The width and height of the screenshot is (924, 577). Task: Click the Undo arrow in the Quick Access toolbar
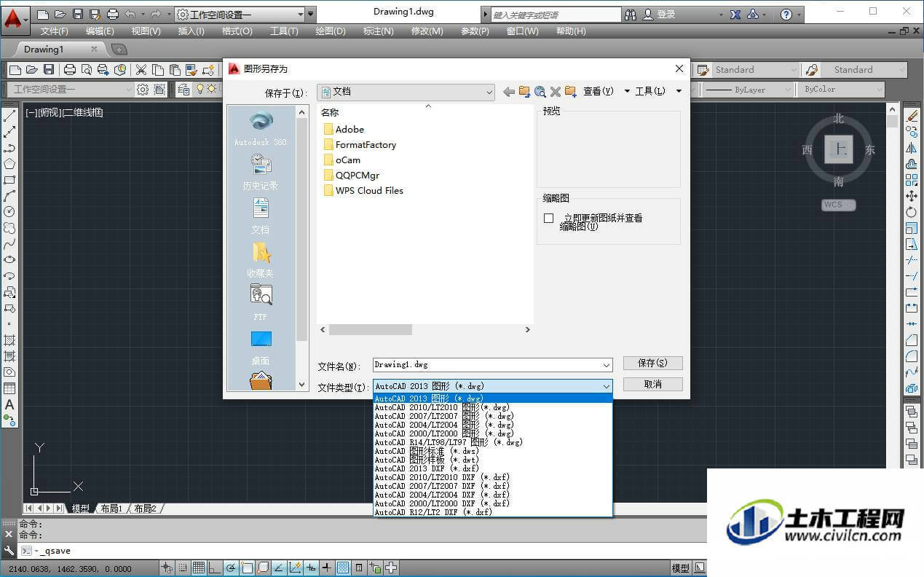pyautogui.click(x=130, y=14)
